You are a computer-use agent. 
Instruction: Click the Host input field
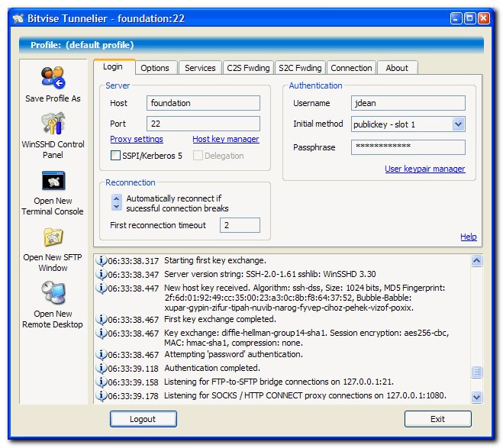pos(203,103)
